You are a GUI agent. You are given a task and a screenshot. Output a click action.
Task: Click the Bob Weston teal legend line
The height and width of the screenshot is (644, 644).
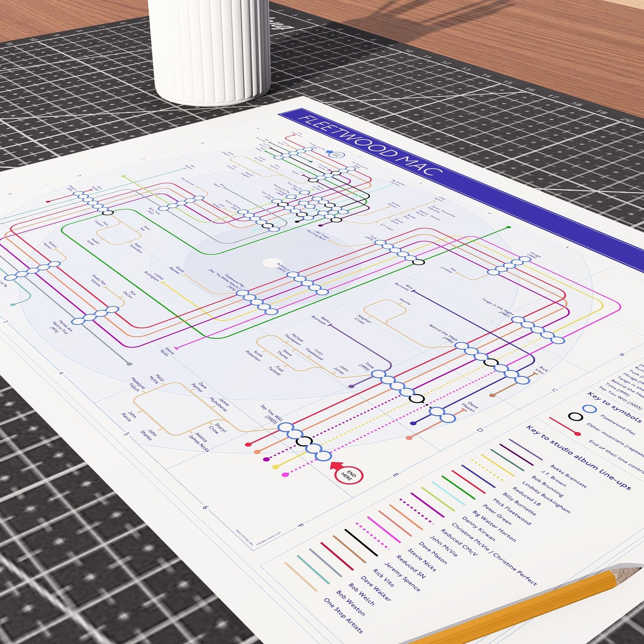click(313, 569)
